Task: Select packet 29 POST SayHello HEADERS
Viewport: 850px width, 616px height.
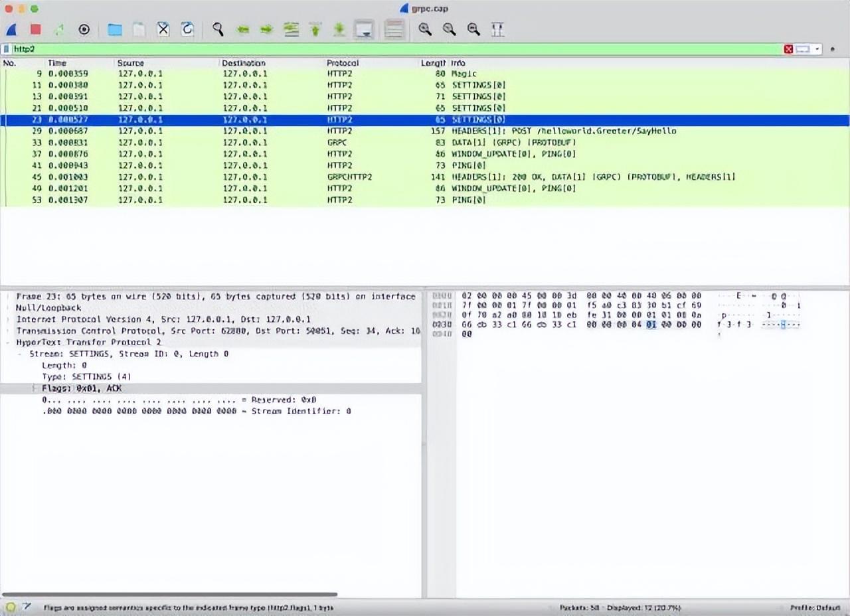Action: 425,131
